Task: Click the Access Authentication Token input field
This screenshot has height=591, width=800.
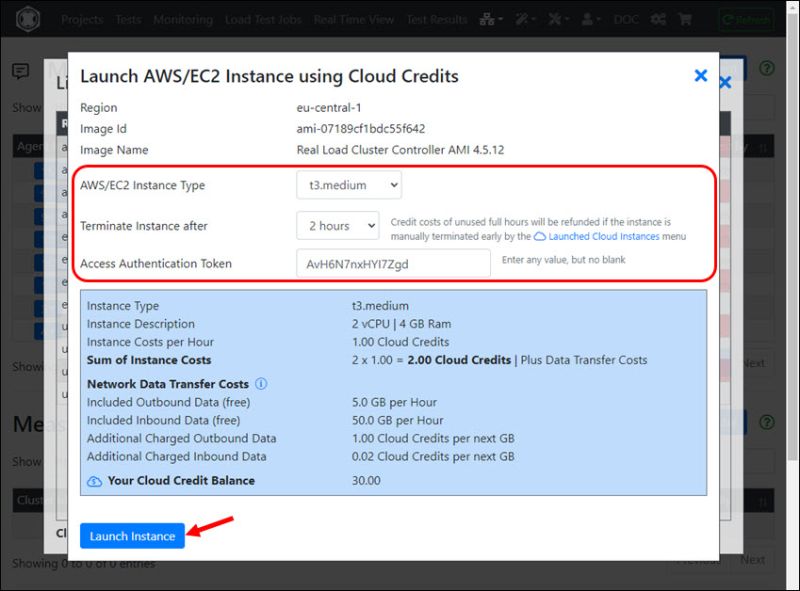Action: pos(390,262)
